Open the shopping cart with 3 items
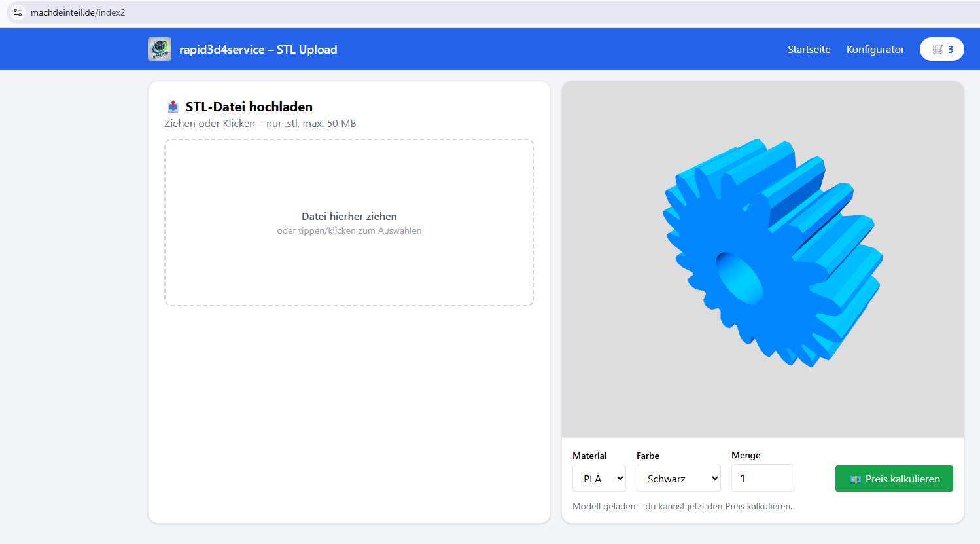This screenshot has height=544, width=980. point(941,49)
